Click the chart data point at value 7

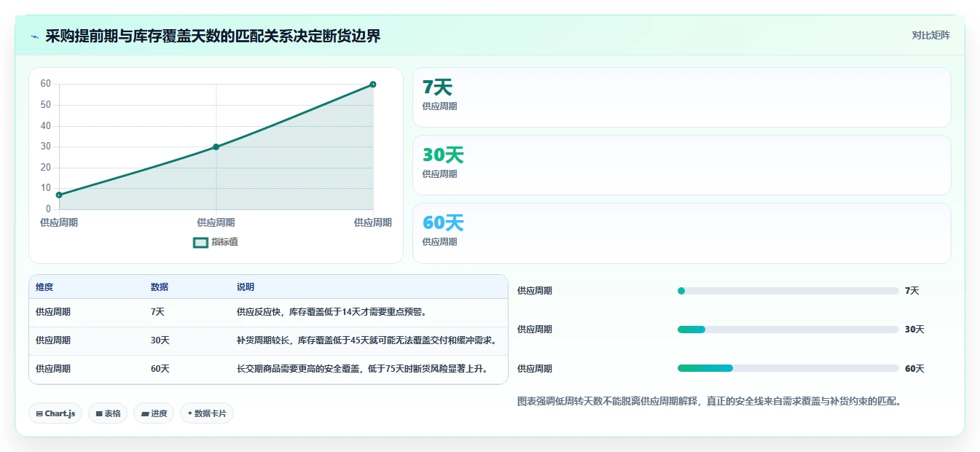click(59, 195)
